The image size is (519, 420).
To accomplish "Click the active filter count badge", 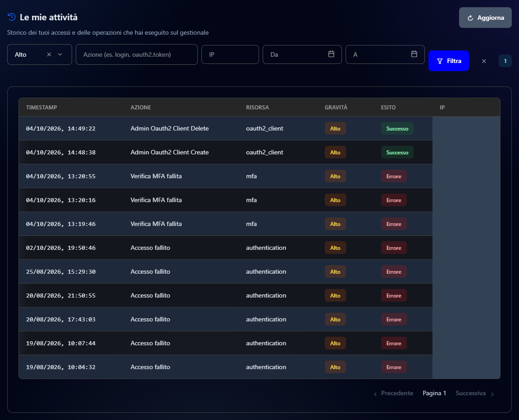I will click(505, 61).
